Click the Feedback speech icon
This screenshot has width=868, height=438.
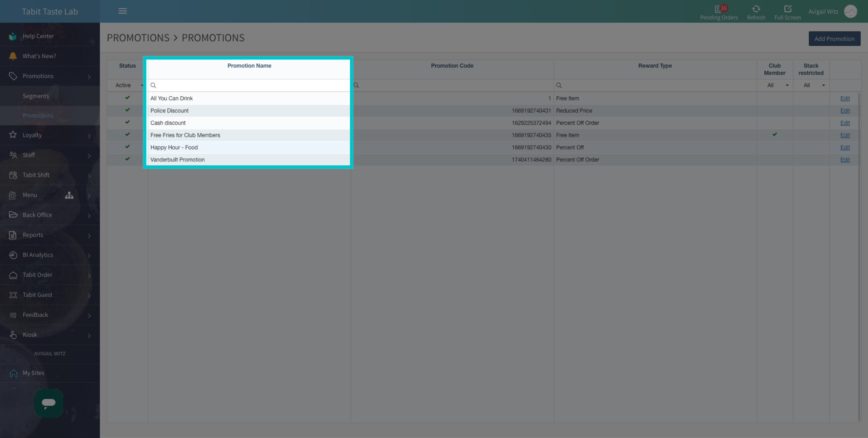click(x=13, y=315)
